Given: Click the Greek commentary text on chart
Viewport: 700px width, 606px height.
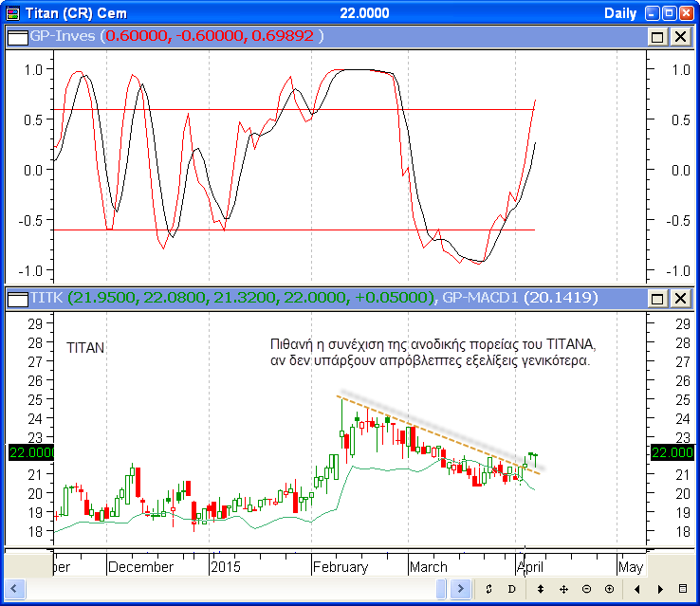Looking at the screenshot, I should pyautogui.click(x=433, y=353).
